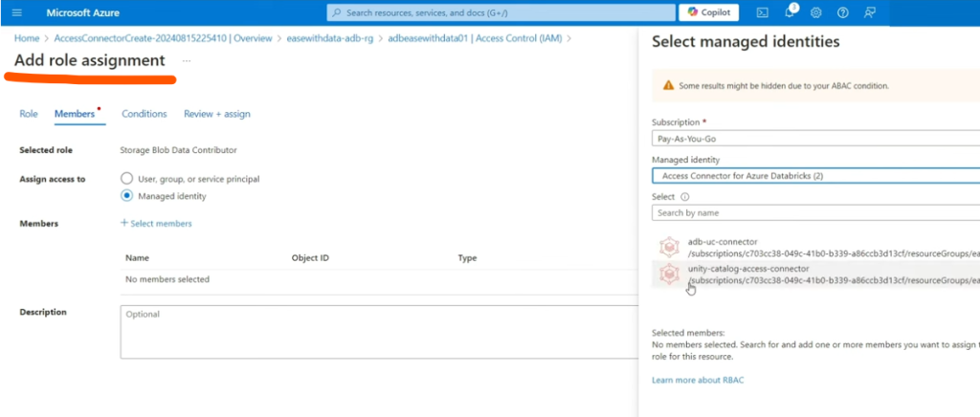Click the Select managed identities heading
Screen dimensions: 980x417
click(746, 42)
